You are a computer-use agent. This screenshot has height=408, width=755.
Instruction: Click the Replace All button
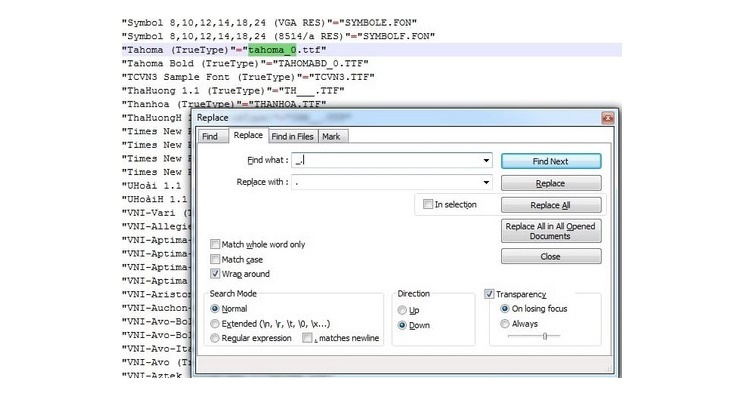pyautogui.click(x=550, y=205)
